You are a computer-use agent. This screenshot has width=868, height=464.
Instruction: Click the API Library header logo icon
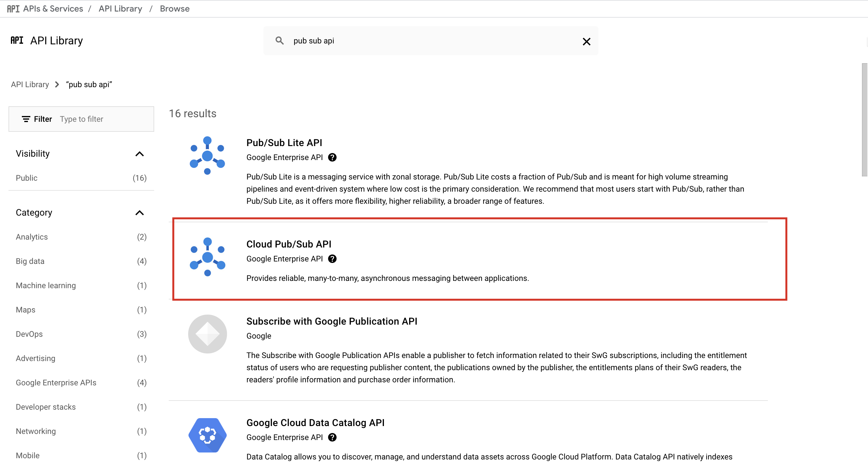pyautogui.click(x=17, y=40)
